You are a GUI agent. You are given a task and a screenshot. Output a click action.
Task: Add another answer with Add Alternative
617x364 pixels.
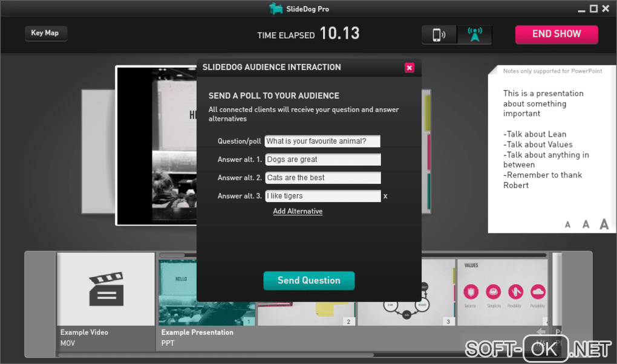point(298,211)
